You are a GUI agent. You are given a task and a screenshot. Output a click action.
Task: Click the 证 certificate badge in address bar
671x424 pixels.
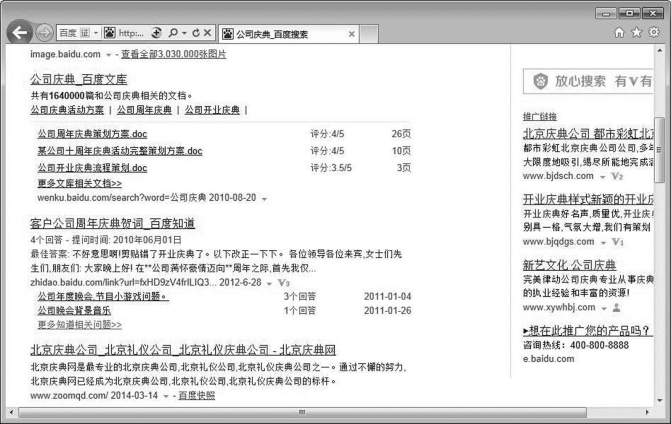[x=85, y=33]
